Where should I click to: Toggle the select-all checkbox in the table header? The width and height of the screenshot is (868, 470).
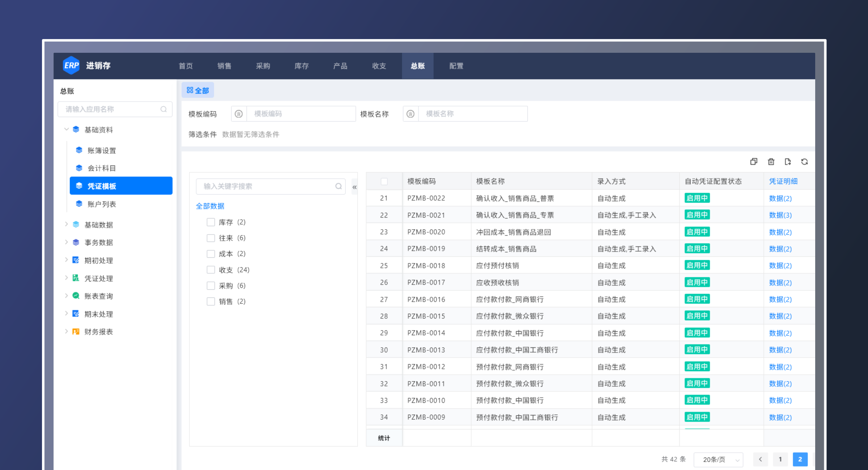[384, 181]
